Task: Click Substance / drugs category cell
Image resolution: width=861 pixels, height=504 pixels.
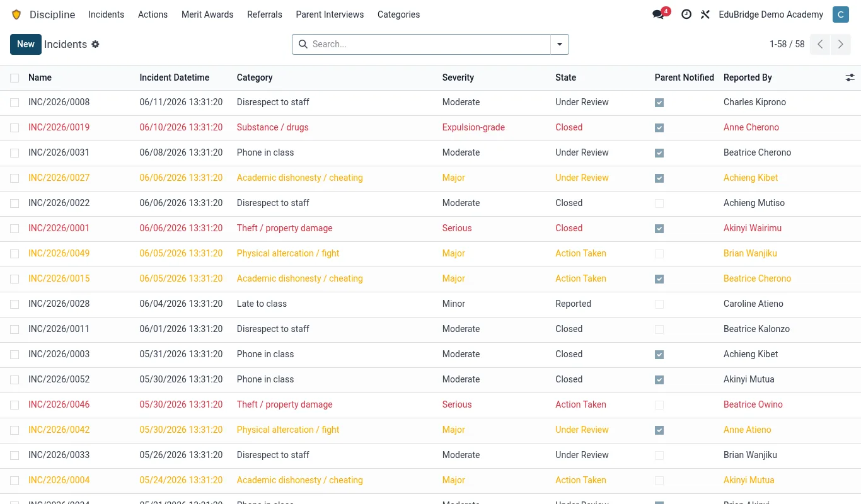Action: pyautogui.click(x=273, y=127)
